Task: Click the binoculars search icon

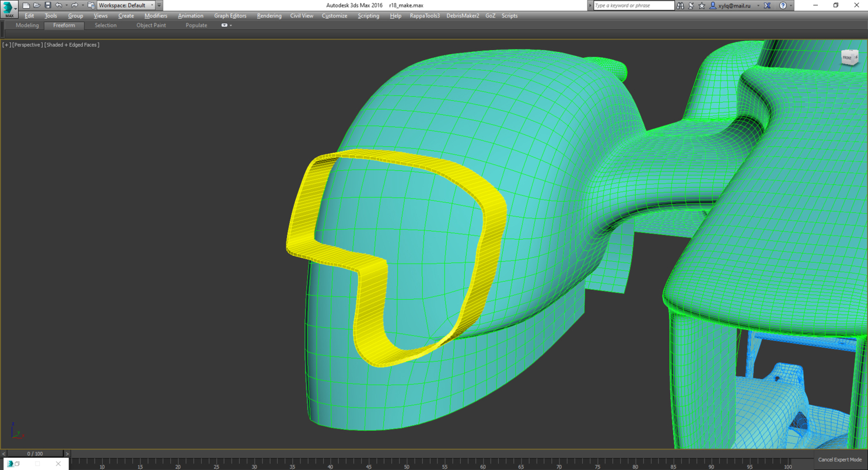Action: (x=680, y=5)
